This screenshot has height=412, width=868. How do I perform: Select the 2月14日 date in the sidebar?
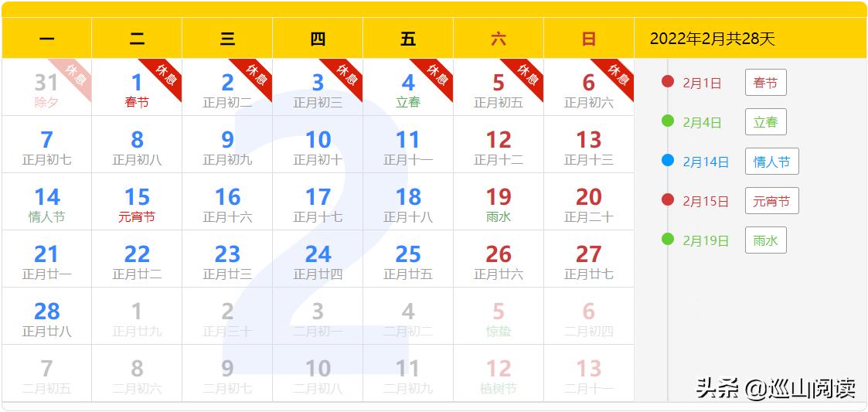coord(706,162)
